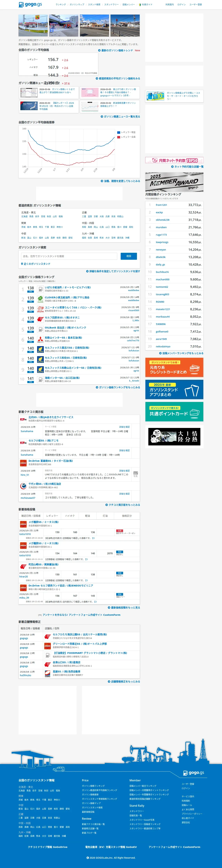Click the gogo.gs logo in the header
The image size is (222, 868).
coord(30,4)
